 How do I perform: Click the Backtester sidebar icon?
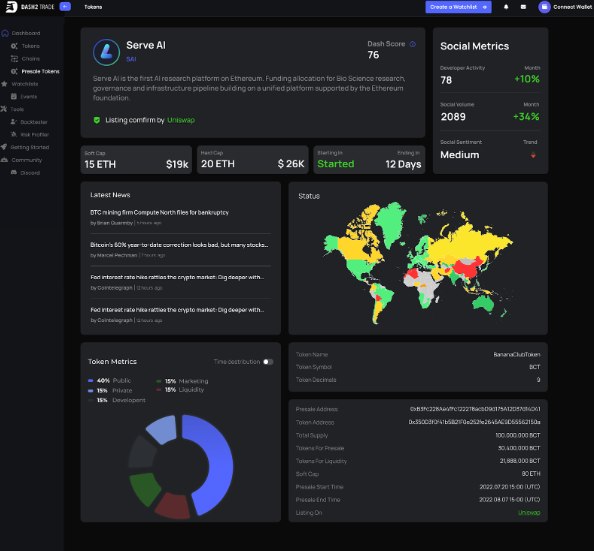(x=14, y=122)
